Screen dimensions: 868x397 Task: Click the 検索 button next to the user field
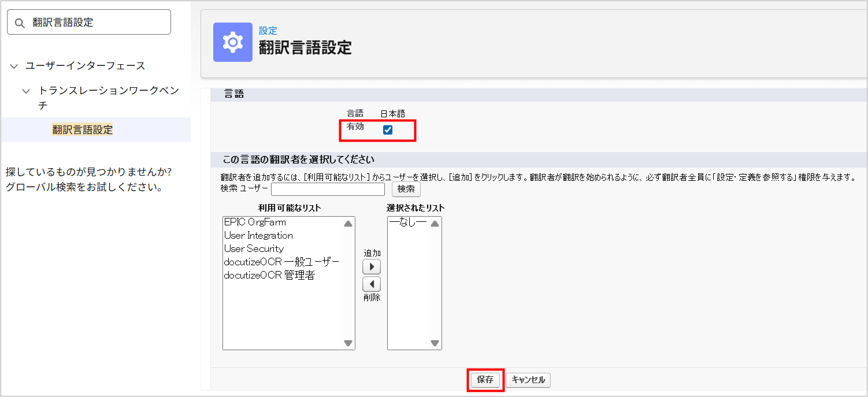pyautogui.click(x=406, y=189)
